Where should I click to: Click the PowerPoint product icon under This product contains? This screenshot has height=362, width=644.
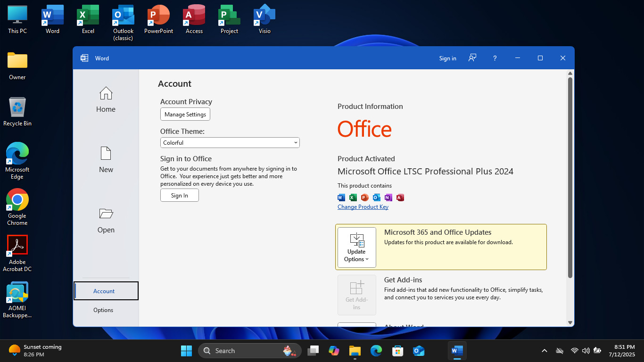(365, 197)
